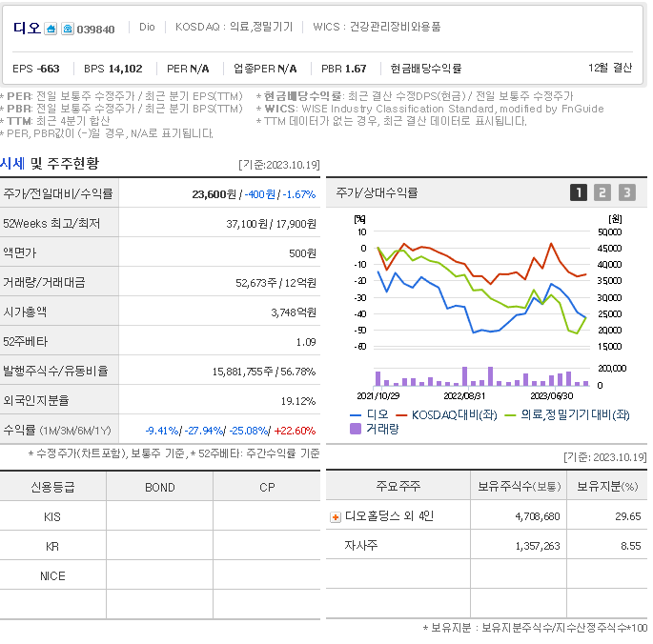The height and width of the screenshot is (644, 653).
Task: Click the KR rating row label
Action: (52, 547)
